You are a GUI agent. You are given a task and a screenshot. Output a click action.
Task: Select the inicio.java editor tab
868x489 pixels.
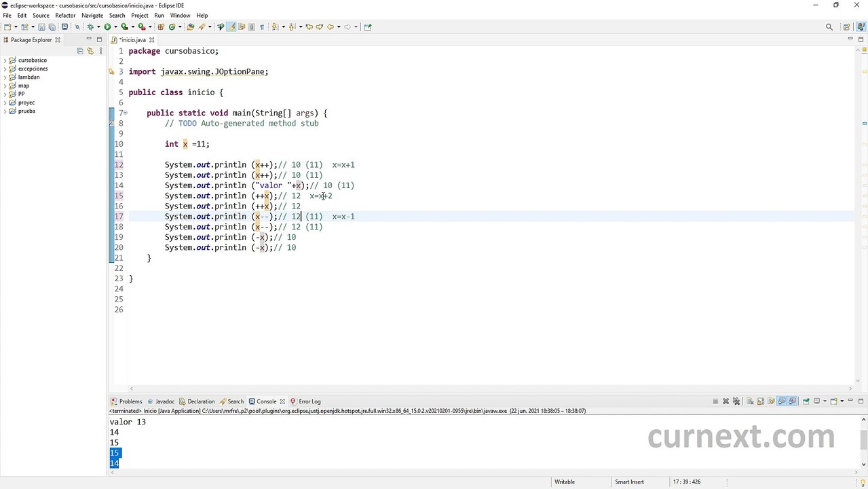click(132, 40)
